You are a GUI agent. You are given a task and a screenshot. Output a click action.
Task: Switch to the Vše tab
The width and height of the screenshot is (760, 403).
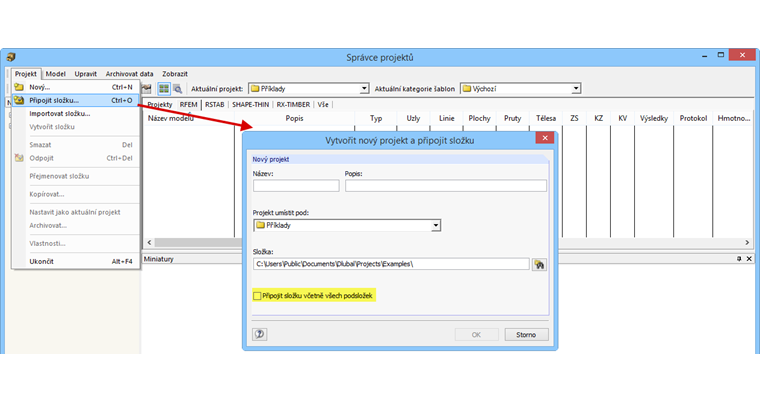pyautogui.click(x=323, y=105)
